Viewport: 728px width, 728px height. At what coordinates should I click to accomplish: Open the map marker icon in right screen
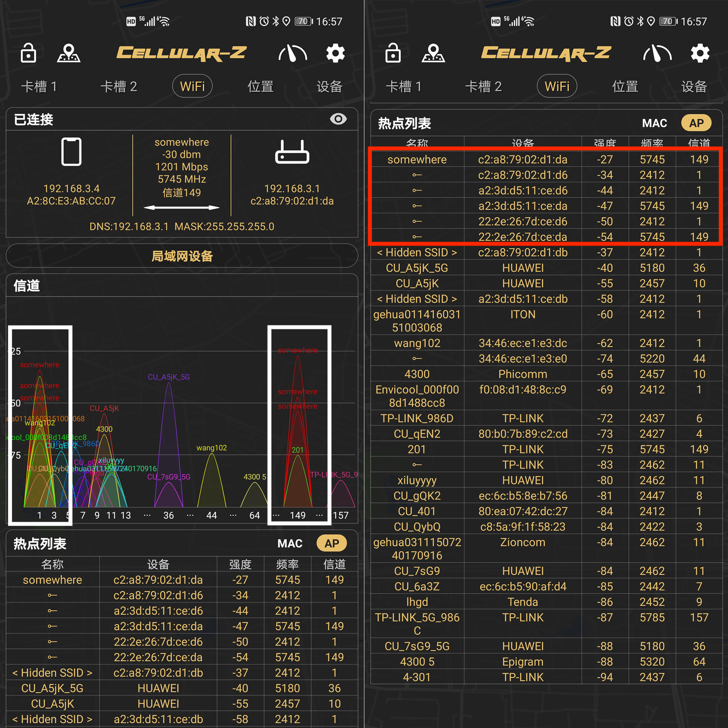coord(433,53)
